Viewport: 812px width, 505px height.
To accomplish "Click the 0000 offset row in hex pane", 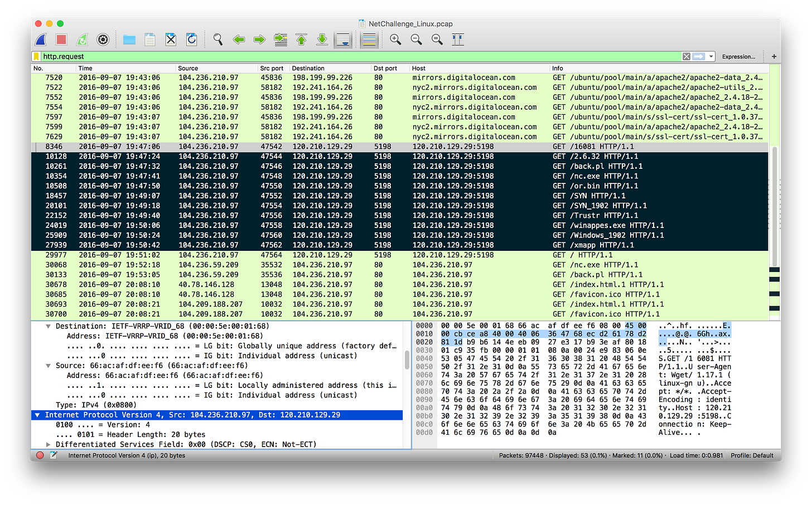I will [x=424, y=326].
